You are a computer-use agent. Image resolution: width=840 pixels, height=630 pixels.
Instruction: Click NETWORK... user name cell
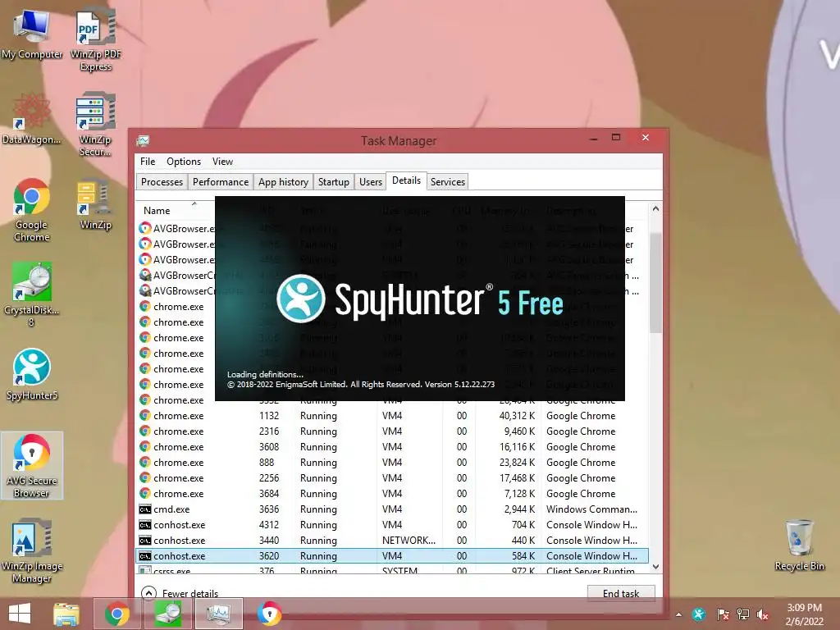[409, 541]
